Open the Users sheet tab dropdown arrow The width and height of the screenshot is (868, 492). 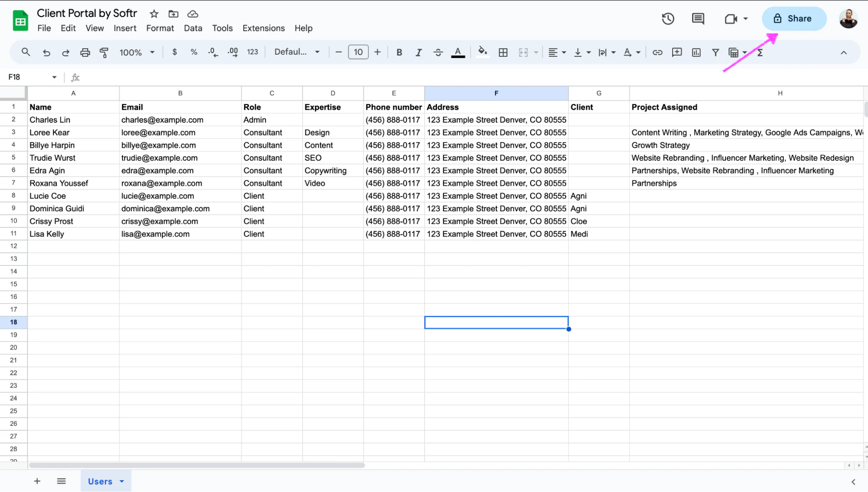coord(122,482)
